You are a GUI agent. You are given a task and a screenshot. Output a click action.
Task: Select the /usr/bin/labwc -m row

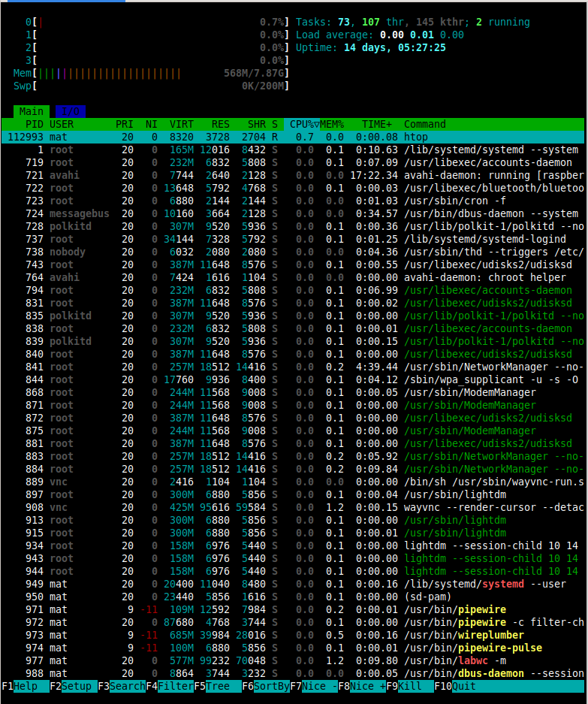(293, 661)
